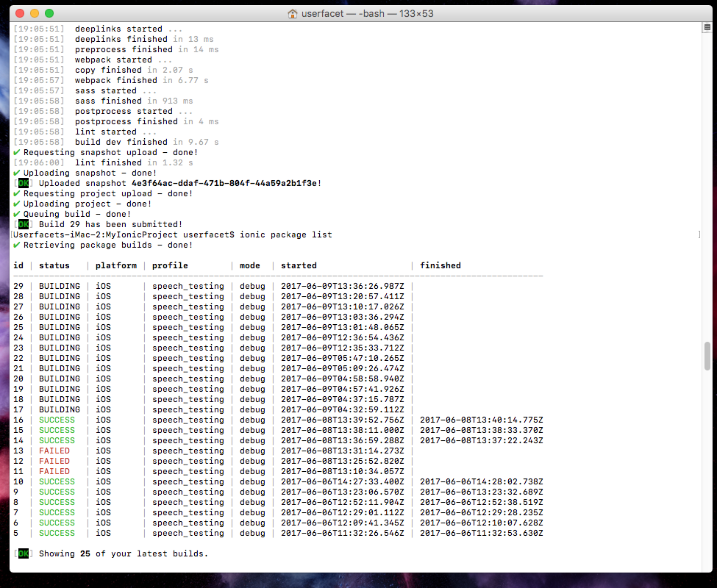Click the 'profile' column header
Viewport: 717px width, 588px height.
(170, 265)
